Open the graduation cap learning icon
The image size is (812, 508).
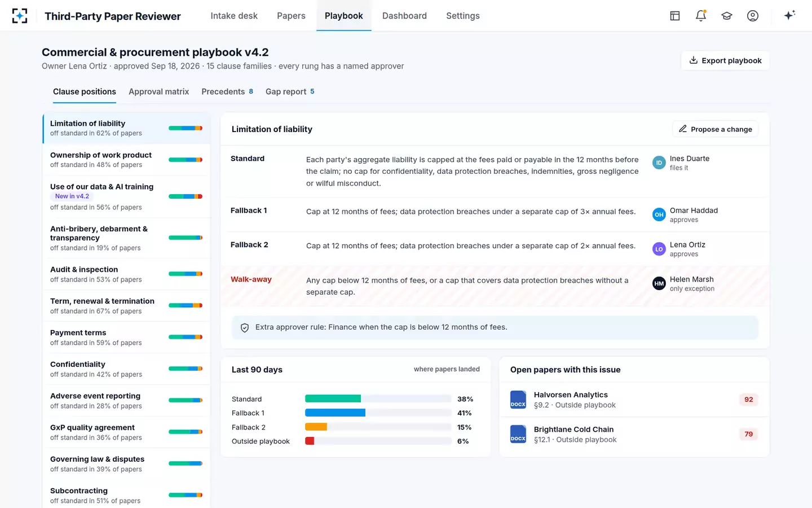click(x=727, y=16)
